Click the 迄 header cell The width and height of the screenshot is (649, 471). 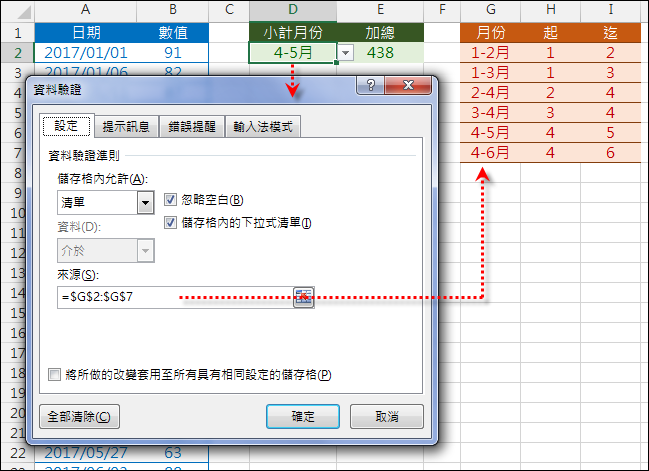point(611,33)
